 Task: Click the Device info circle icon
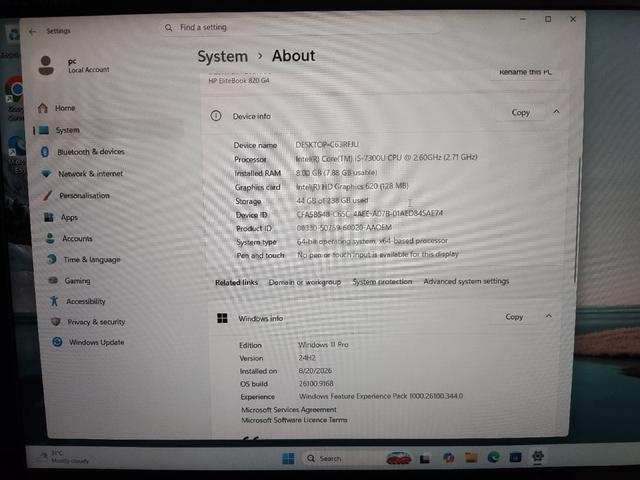coord(216,116)
